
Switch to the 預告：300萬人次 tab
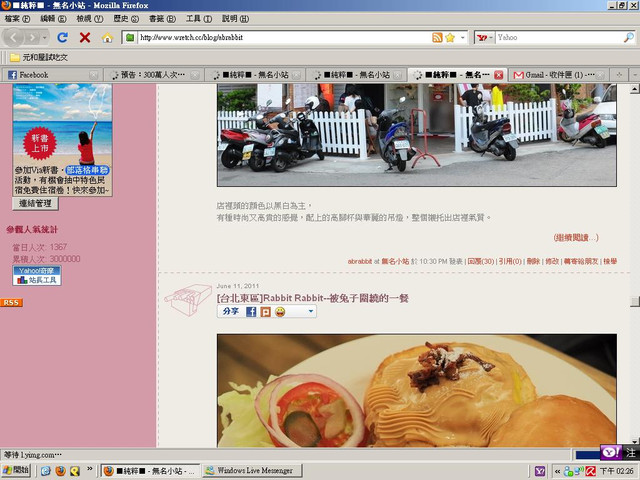(153, 75)
